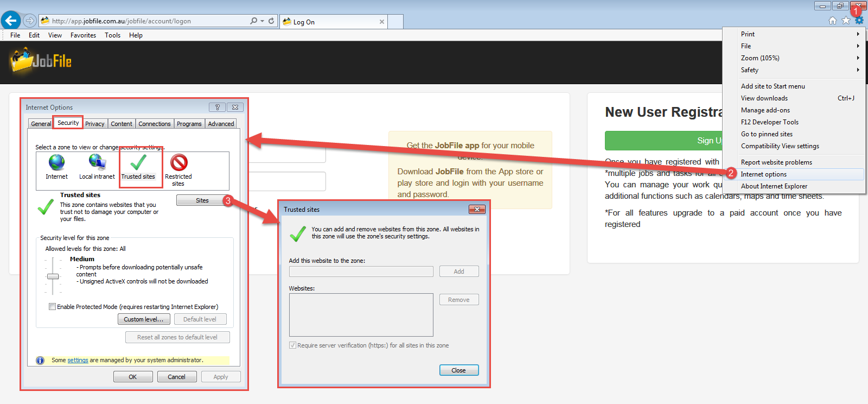This screenshot has height=404, width=868.
Task: Toggle Require server verification checkbox
Action: coord(292,345)
